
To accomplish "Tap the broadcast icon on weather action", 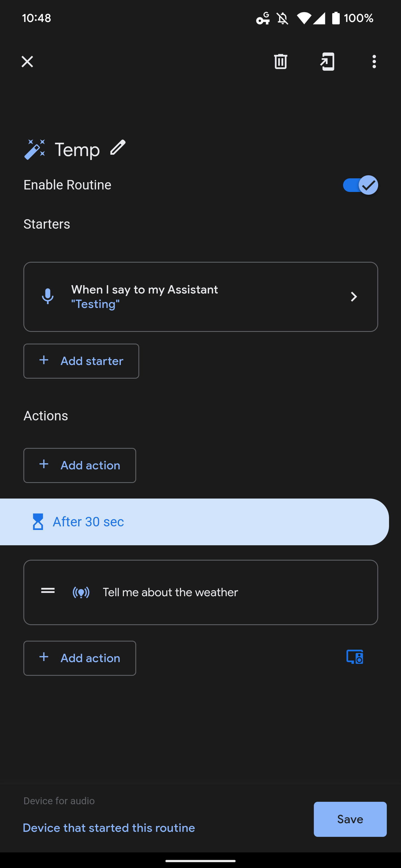I will [x=81, y=592].
